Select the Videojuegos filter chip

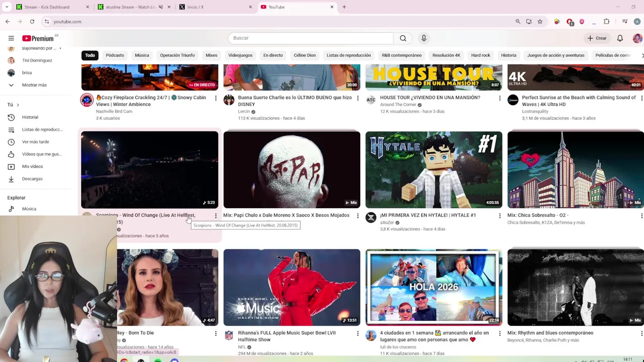pos(240,55)
